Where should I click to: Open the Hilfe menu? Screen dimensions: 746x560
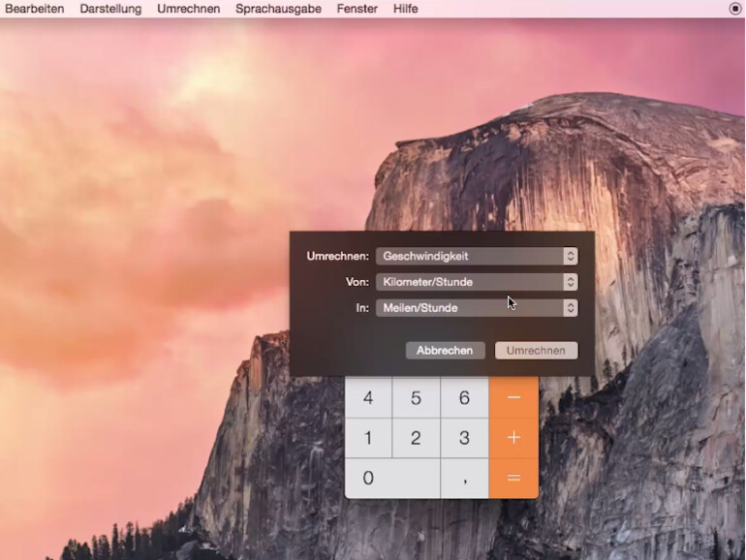pos(405,9)
